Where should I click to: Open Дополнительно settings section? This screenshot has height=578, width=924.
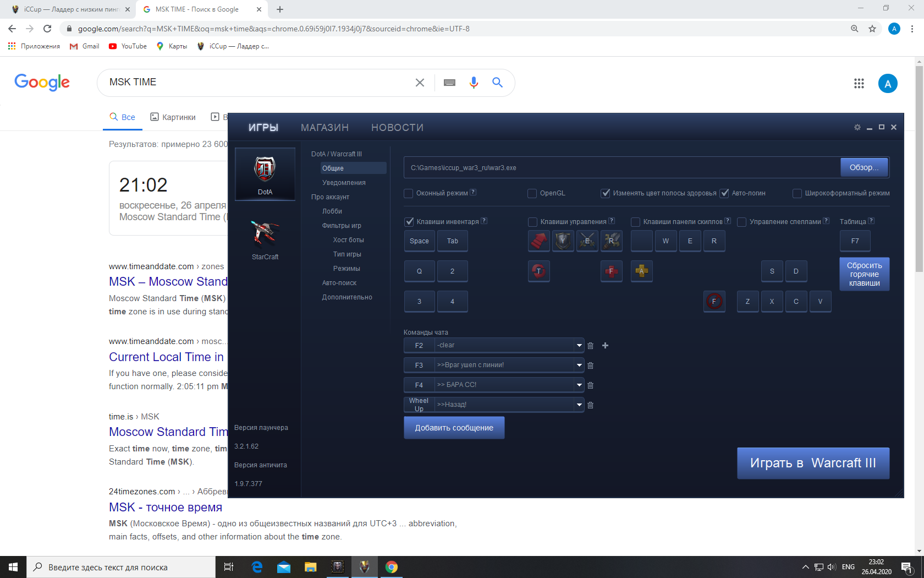point(347,297)
